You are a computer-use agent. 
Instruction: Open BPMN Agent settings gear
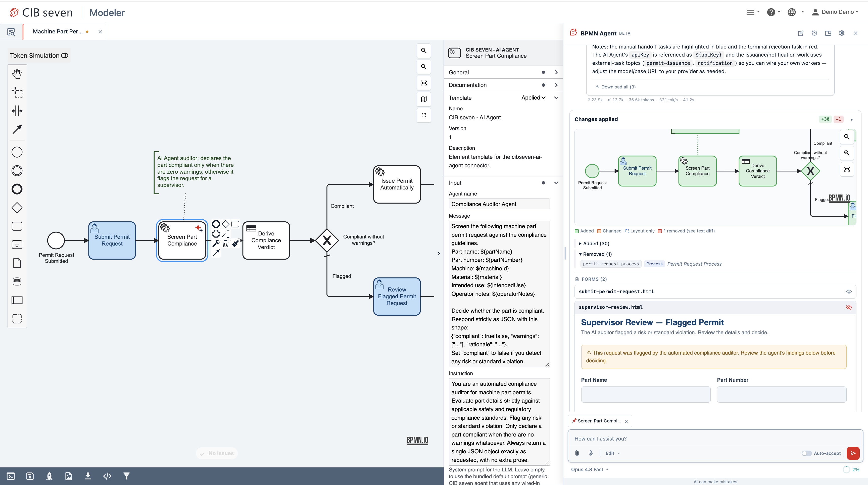coord(841,33)
